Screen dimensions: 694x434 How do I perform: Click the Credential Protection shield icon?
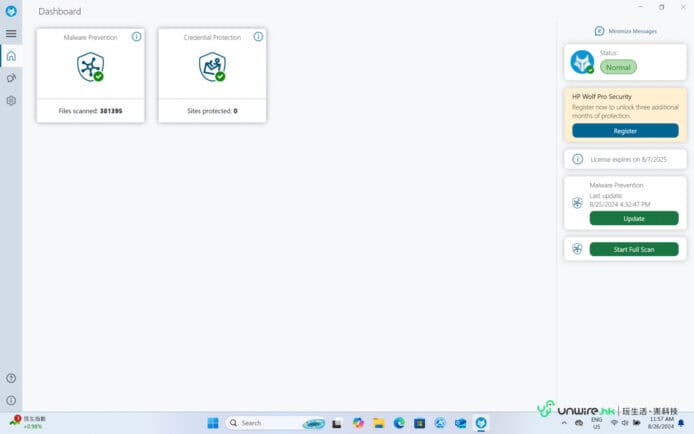pyautogui.click(x=212, y=67)
